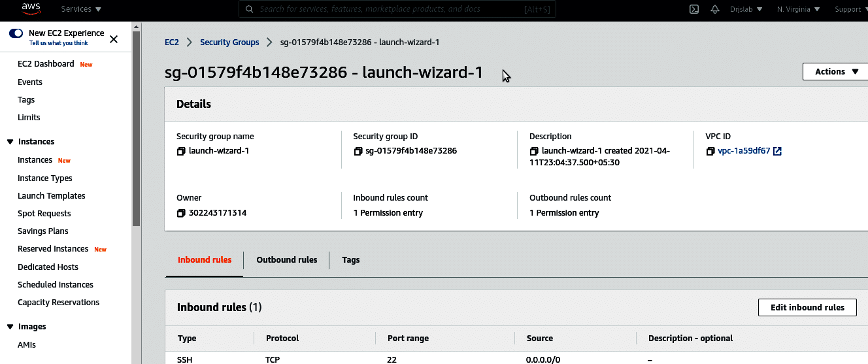Open Instance Types in sidebar

point(45,178)
